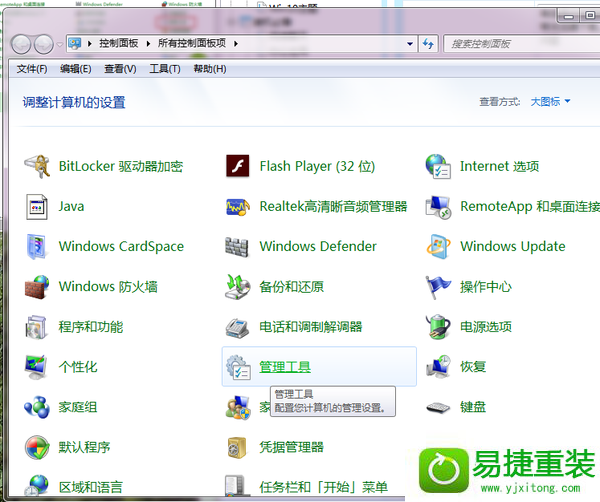Open the Windows Defender link

pos(318,246)
